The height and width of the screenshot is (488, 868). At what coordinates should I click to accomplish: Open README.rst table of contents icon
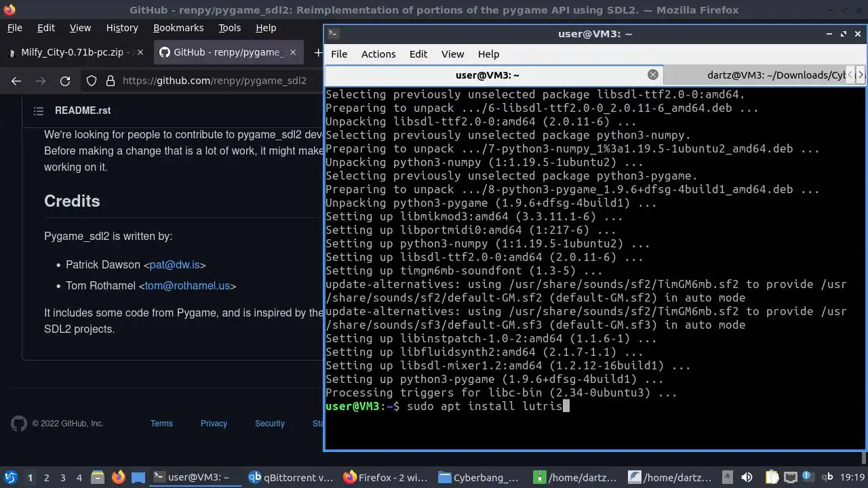(39, 110)
